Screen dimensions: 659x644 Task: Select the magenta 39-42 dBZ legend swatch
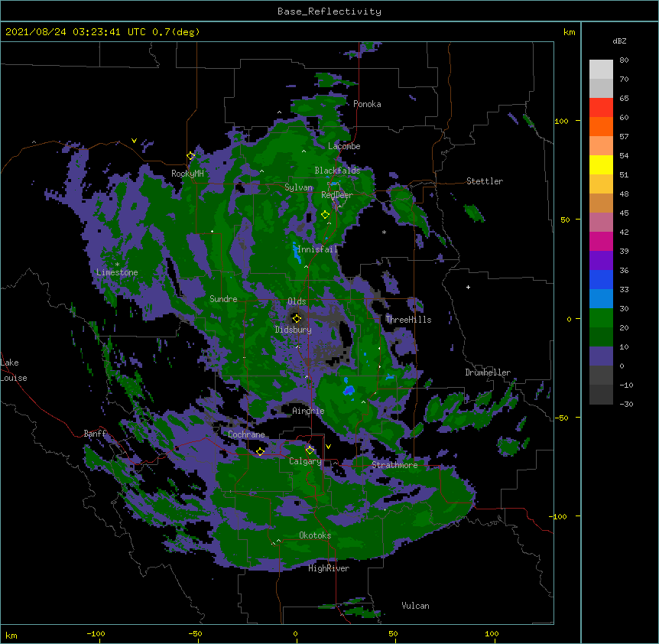tap(601, 241)
